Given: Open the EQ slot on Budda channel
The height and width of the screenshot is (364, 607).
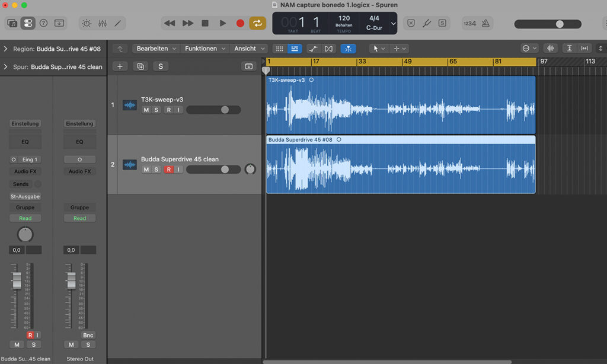Looking at the screenshot, I should pos(25,142).
